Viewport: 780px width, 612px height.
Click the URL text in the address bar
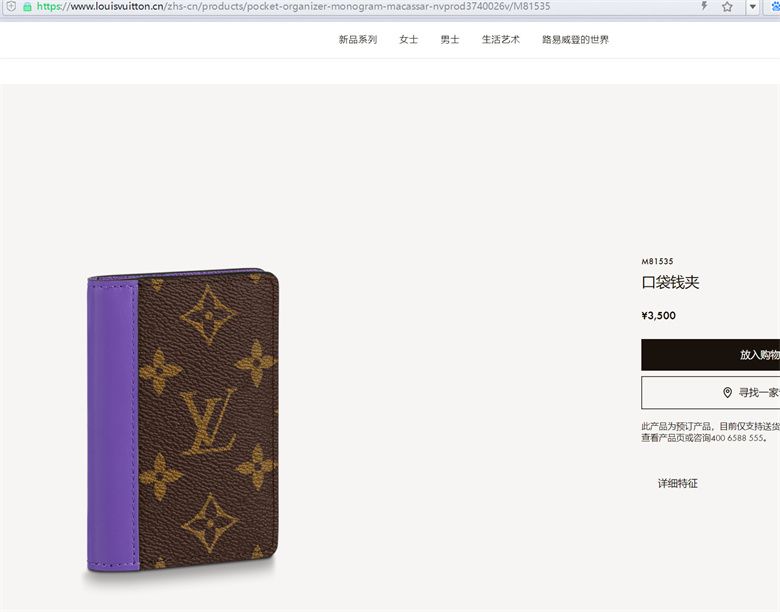(293, 6)
